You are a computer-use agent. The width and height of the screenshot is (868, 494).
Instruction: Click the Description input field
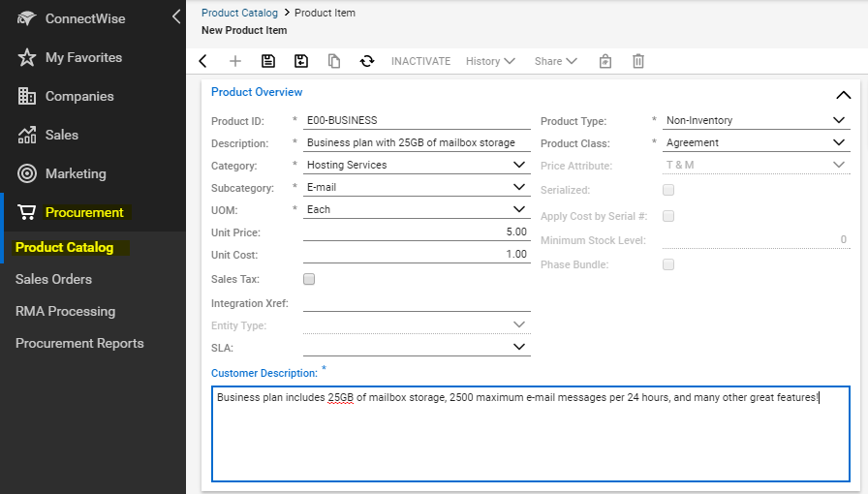click(417, 142)
